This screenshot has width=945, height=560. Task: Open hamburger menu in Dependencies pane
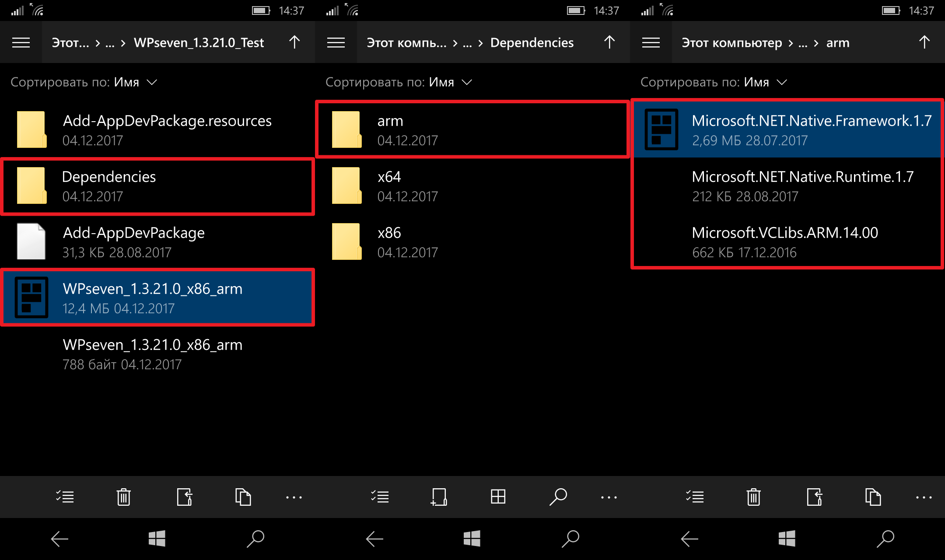tap(336, 42)
